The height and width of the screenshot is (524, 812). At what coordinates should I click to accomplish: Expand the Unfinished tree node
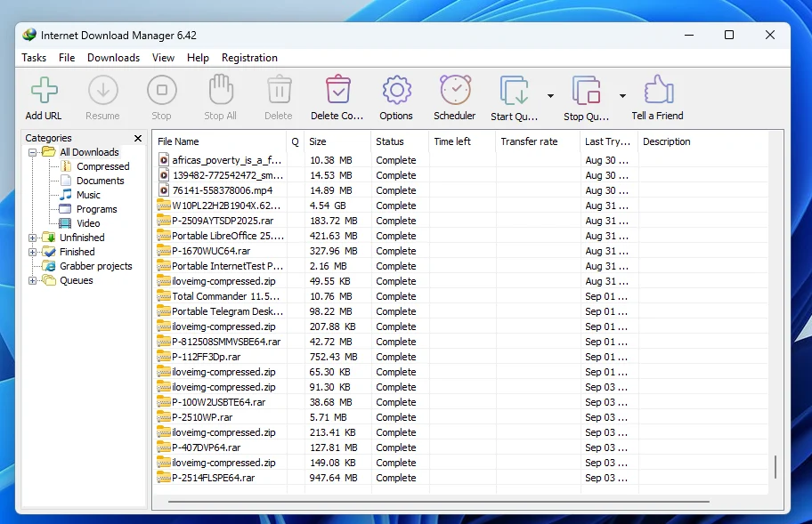[33, 238]
